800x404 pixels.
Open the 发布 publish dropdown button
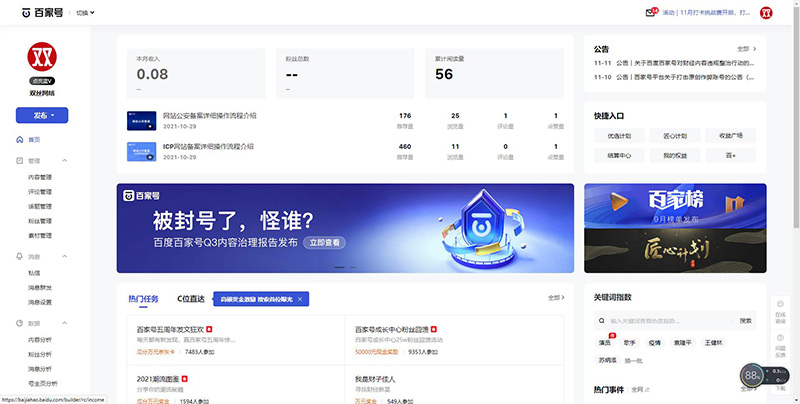coord(42,115)
